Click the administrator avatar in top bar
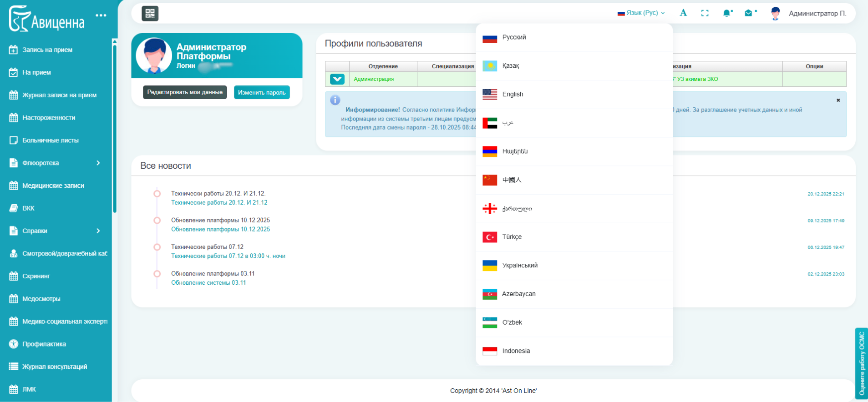 coord(776,13)
